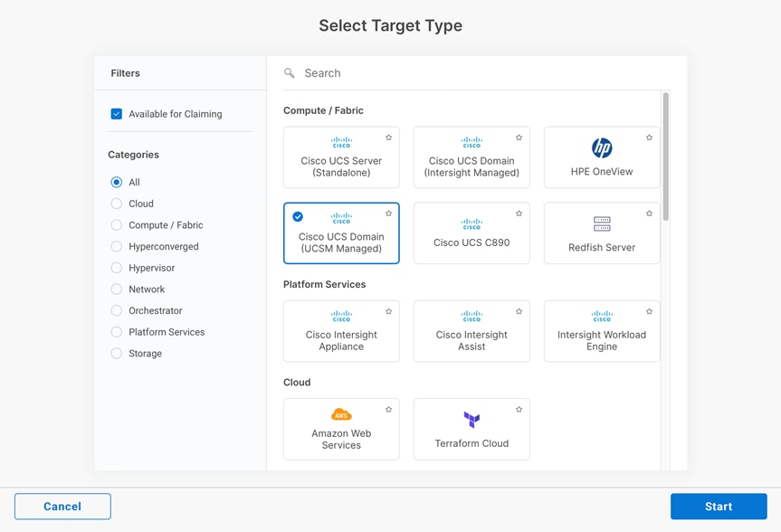Click the blue checkmark on UCSM Managed card
781x532 pixels.
(298, 216)
